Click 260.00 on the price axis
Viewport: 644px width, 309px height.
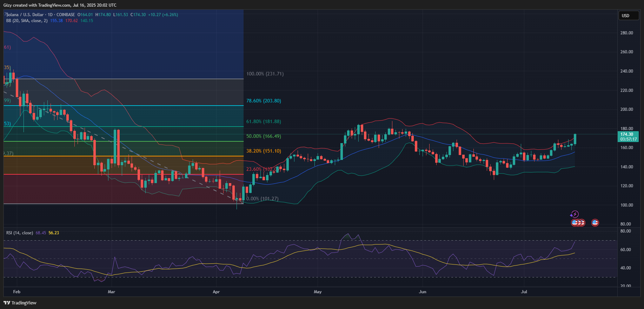coord(627,52)
